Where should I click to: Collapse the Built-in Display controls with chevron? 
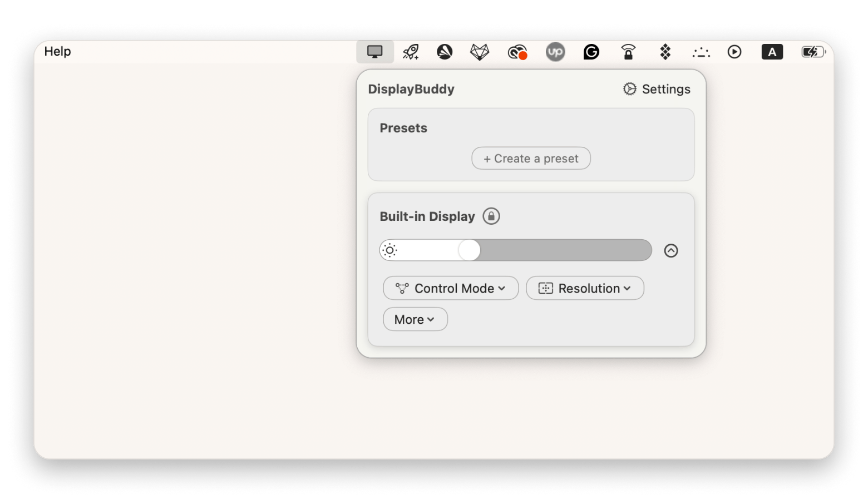coord(671,250)
